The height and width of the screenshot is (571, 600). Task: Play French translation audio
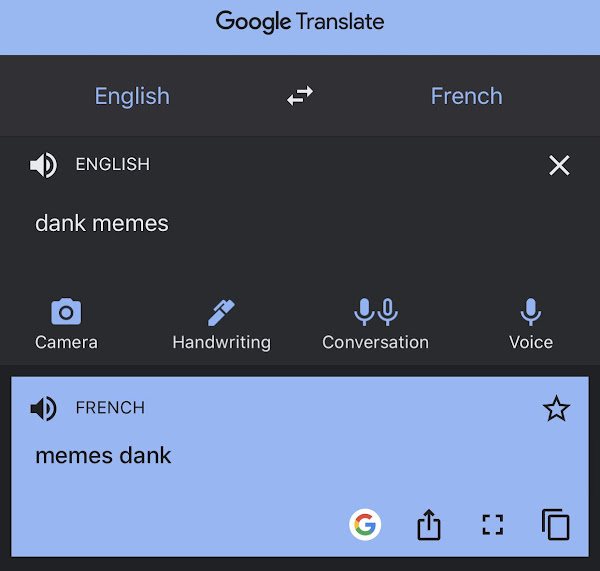coord(44,408)
